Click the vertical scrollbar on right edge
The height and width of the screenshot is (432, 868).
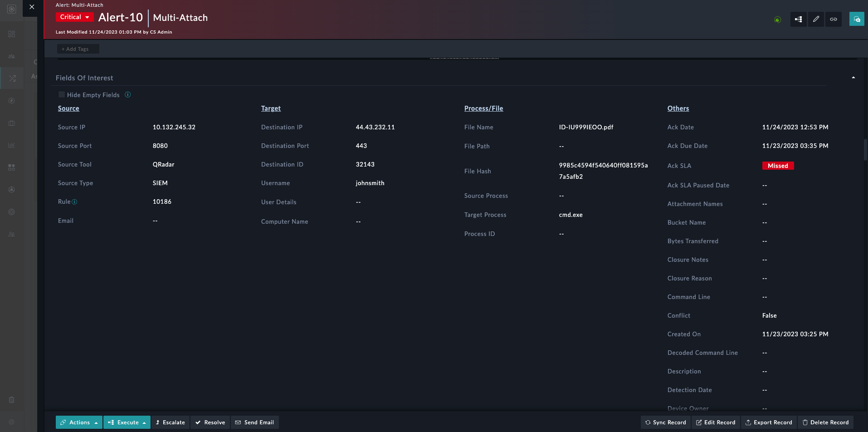(865, 150)
